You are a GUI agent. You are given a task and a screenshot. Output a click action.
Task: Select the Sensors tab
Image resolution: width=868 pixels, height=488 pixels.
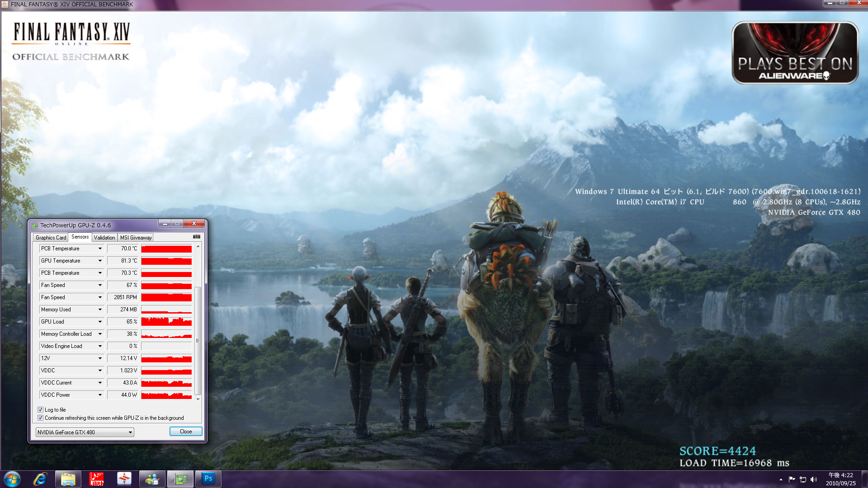pos(80,237)
